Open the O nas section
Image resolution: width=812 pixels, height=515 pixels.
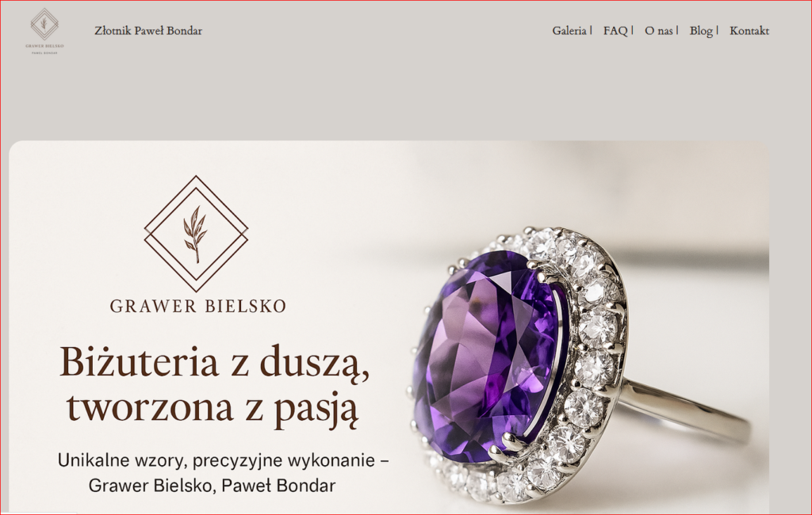point(659,31)
